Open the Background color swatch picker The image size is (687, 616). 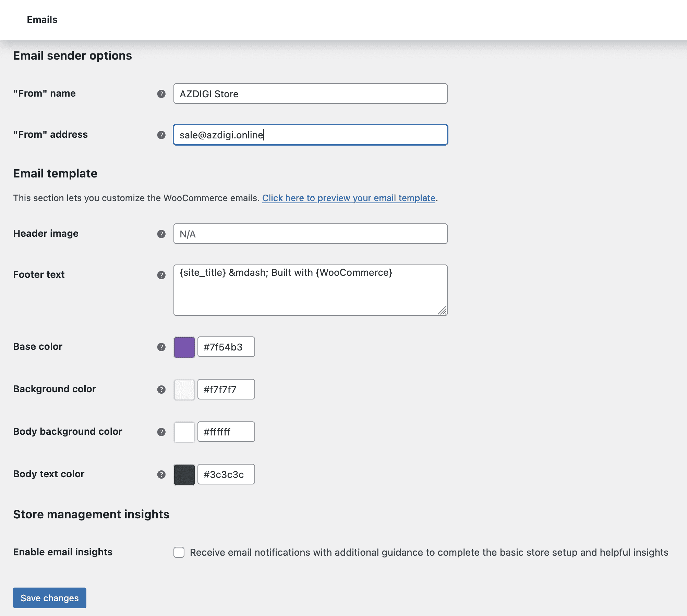pos(184,390)
